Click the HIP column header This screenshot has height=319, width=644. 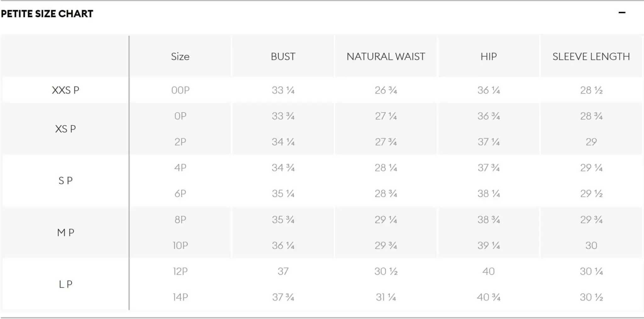[489, 57]
